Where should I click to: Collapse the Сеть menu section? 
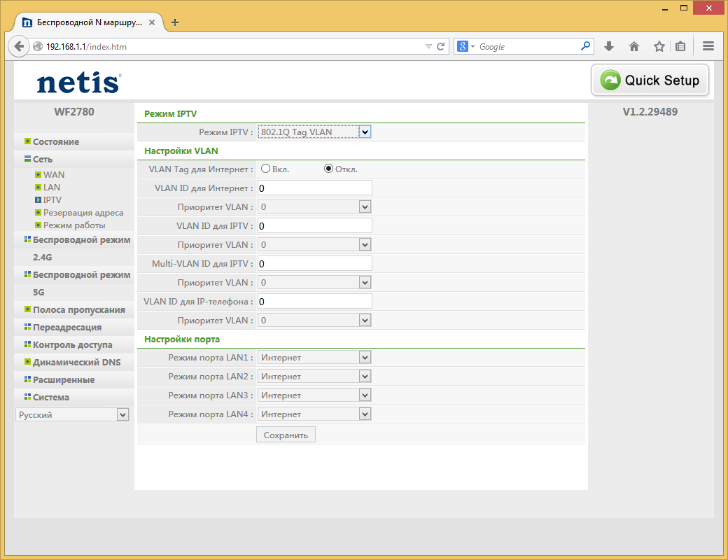[x=42, y=160]
